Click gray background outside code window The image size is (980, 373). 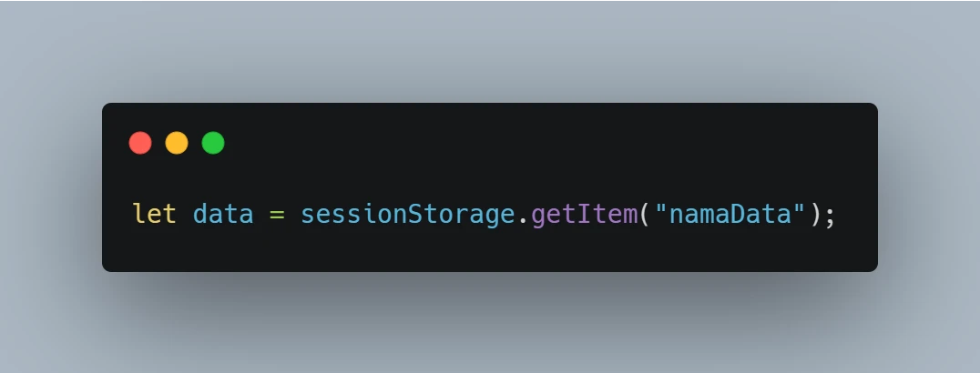[x=489, y=50]
